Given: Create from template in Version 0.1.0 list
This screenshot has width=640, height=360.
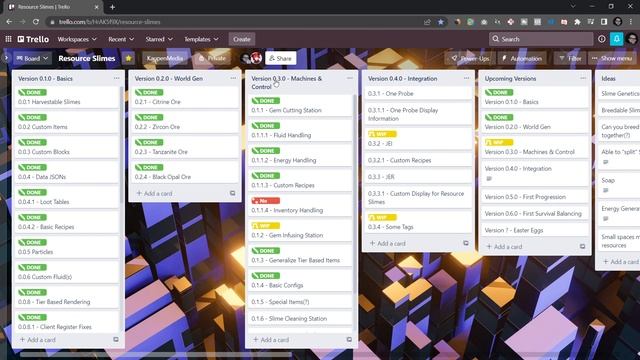Looking at the screenshot, I should pyautogui.click(x=116, y=340).
